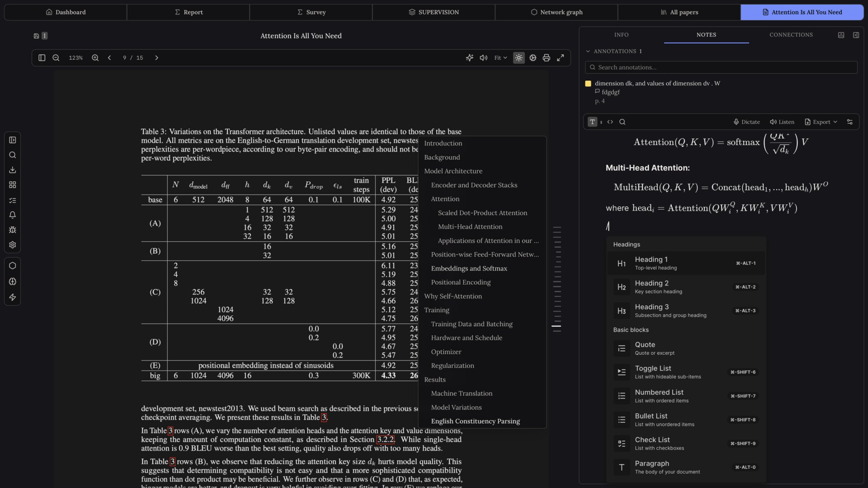Toggle the PDF viewer sidebar panel
Image resolution: width=868 pixels, height=488 pixels.
[42, 58]
